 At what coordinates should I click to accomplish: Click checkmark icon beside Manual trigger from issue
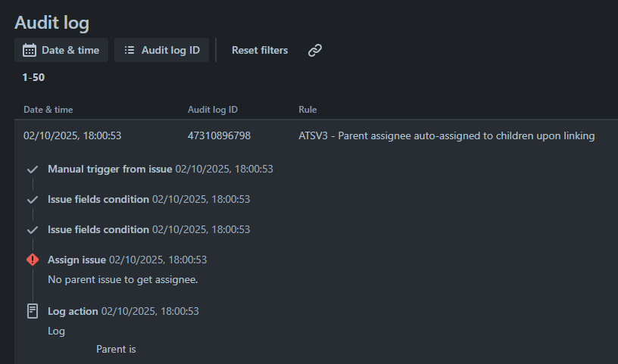pyautogui.click(x=32, y=170)
